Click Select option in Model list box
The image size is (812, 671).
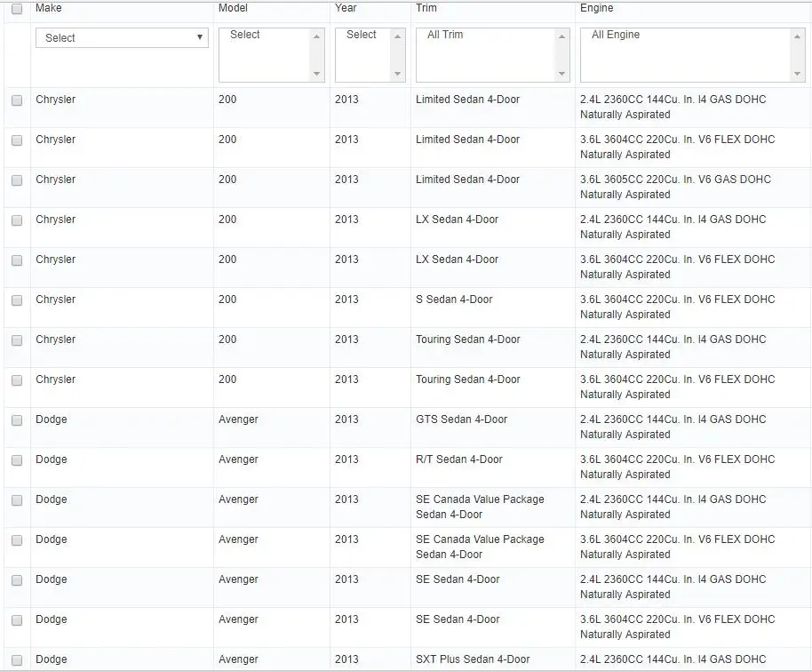(245, 35)
